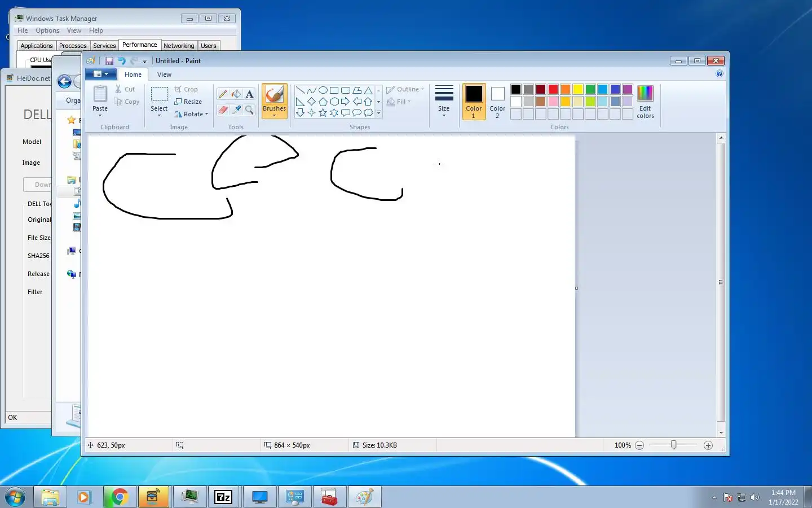
Task: Choose the Polygon shape
Action: click(356, 90)
